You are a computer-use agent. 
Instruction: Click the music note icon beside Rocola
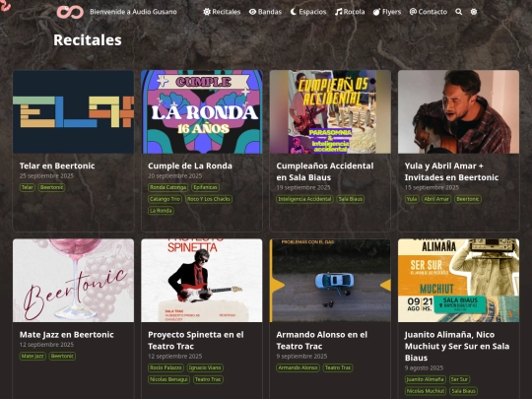[x=338, y=12]
